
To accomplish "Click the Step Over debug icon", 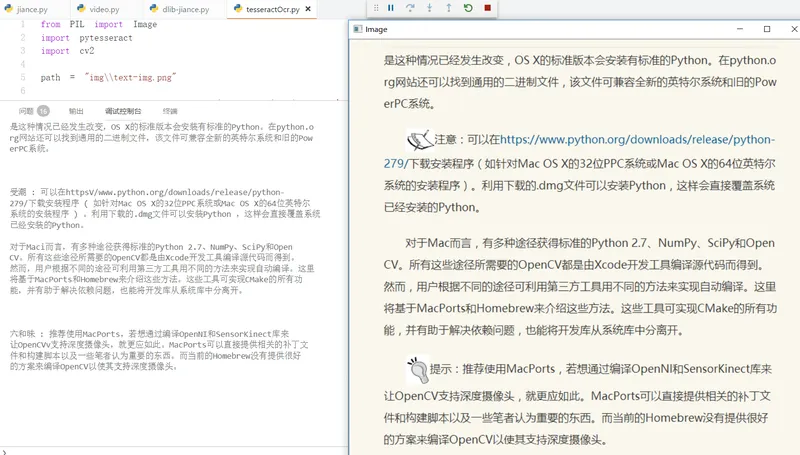I will (x=410, y=8).
